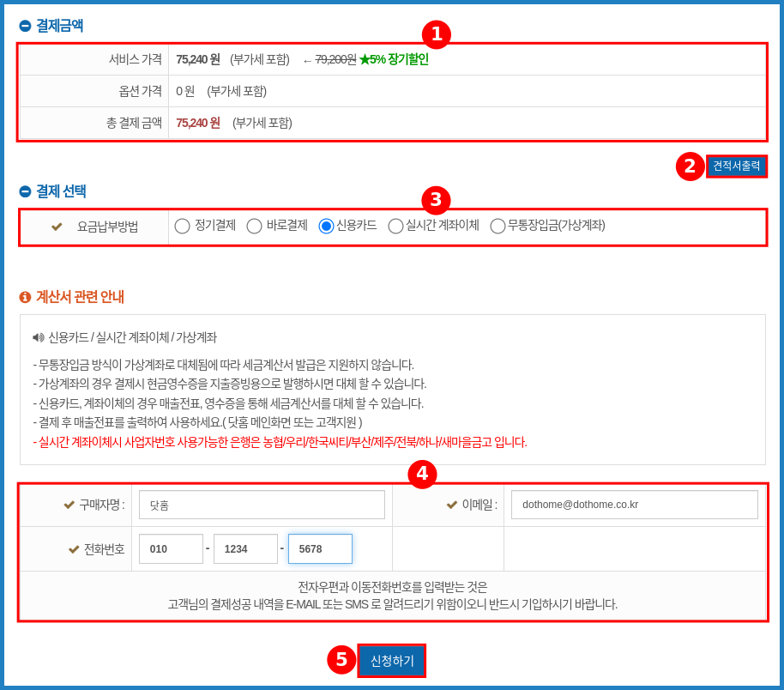Click the 신청하기 submit button
This screenshot has width=784, height=690.
pyautogui.click(x=391, y=661)
